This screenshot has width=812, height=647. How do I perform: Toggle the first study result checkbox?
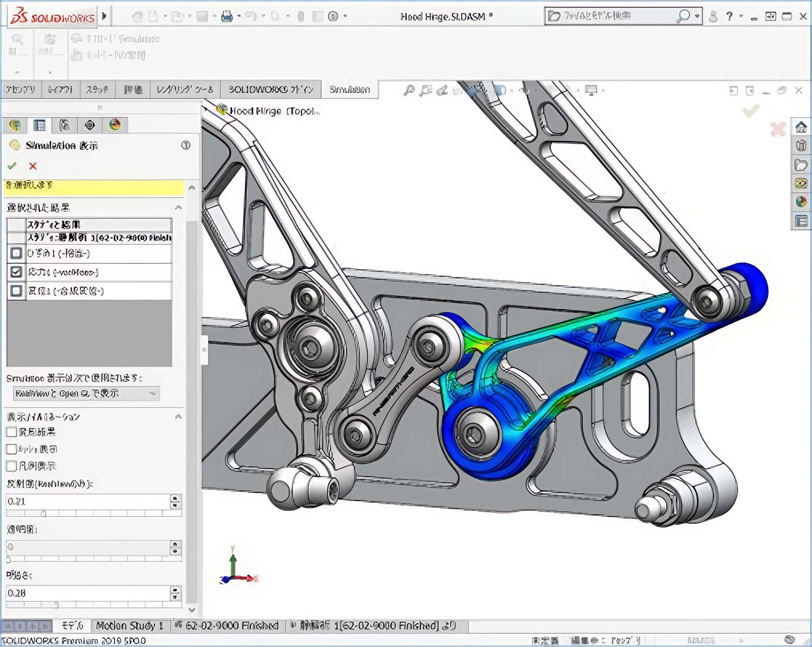pyautogui.click(x=16, y=253)
